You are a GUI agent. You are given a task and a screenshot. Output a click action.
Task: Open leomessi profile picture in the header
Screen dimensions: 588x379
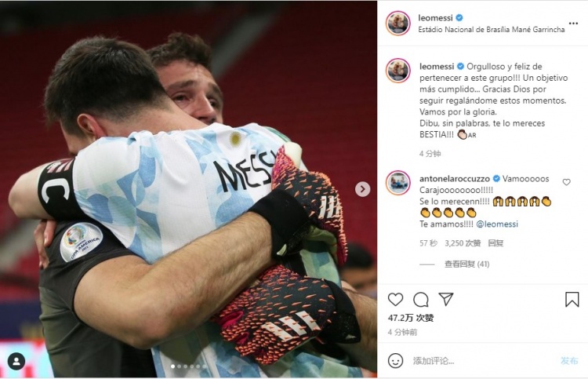click(398, 24)
